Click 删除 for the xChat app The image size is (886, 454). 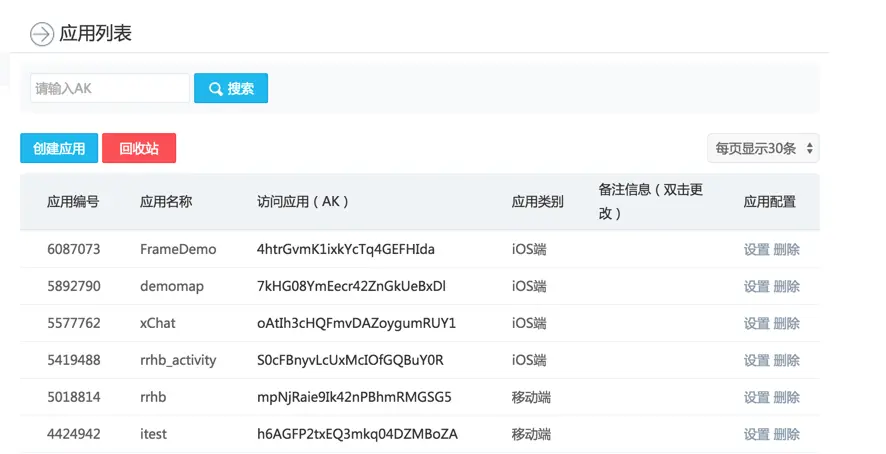pyautogui.click(x=787, y=323)
